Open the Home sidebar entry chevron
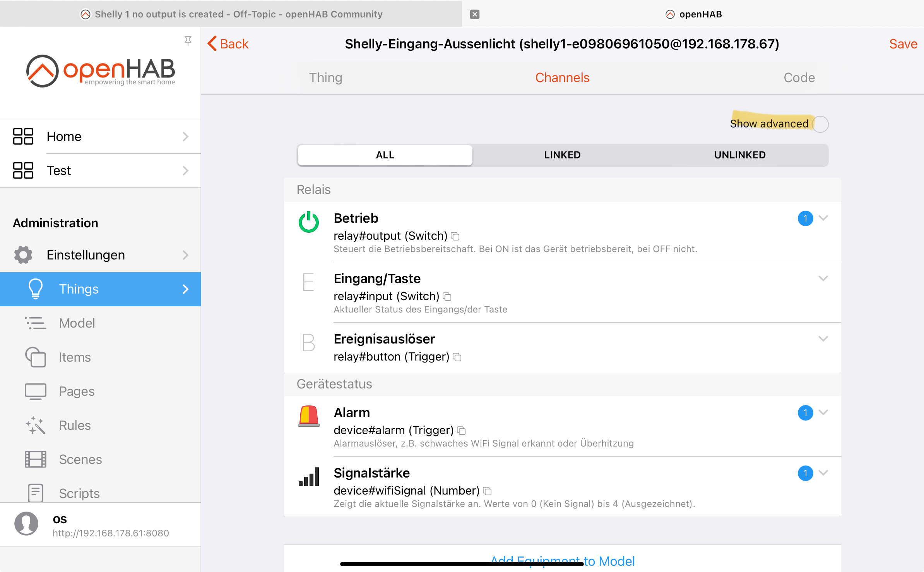The height and width of the screenshot is (572, 924). 186,136
